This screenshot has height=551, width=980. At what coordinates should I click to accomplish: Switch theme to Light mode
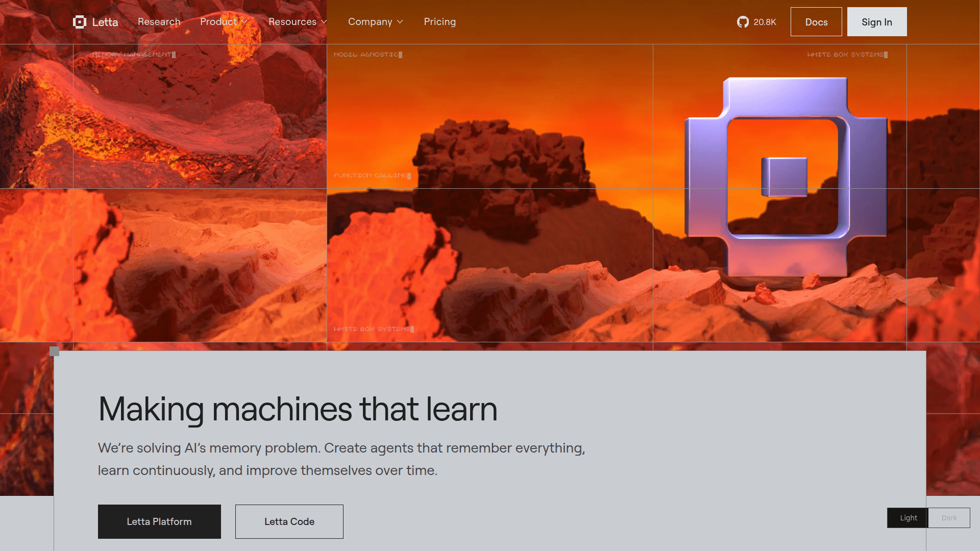click(908, 518)
